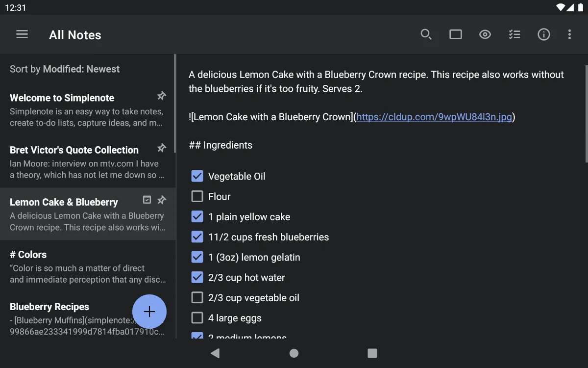Toggle the sidebar layout rectangle icon
The image size is (588, 368).
point(456,34)
